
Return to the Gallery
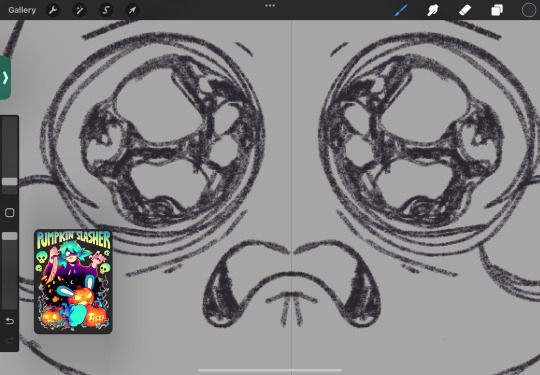(22, 10)
